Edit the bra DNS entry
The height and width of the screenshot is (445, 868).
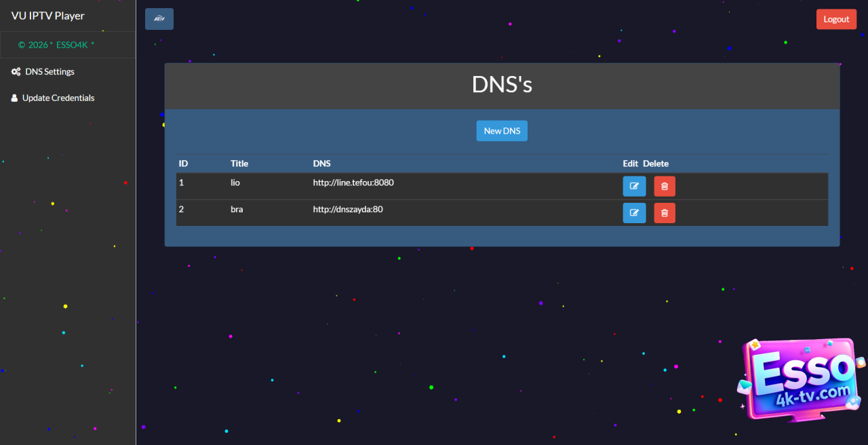click(634, 213)
